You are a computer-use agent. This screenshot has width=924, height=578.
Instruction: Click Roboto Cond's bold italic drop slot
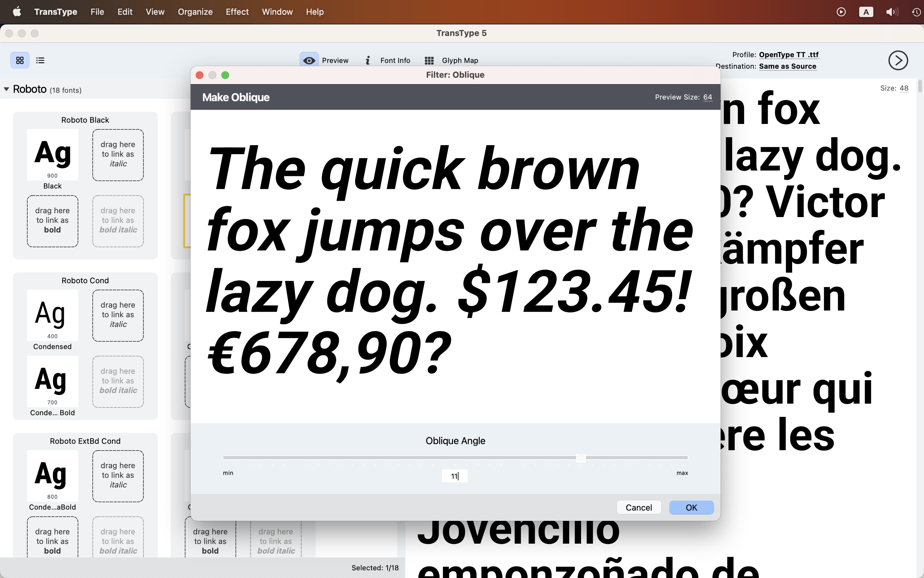(x=118, y=381)
